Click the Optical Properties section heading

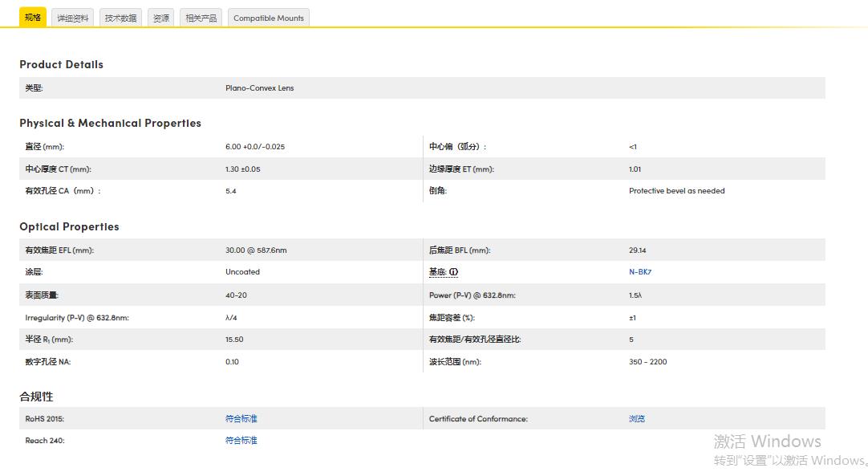(70, 226)
